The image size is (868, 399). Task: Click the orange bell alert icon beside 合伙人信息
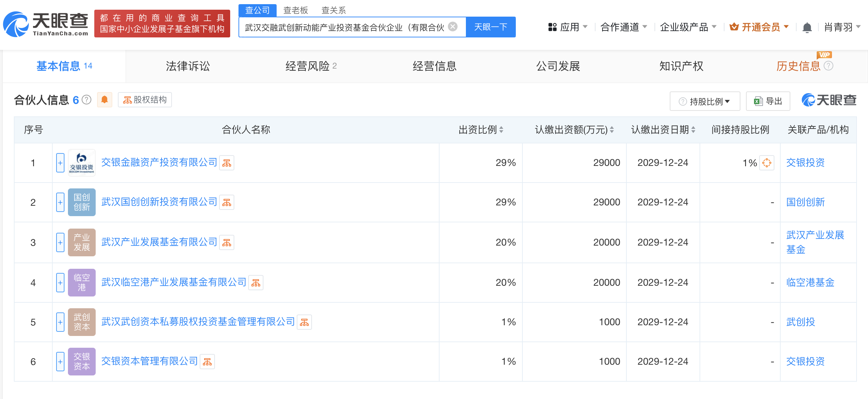click(104, 100)
